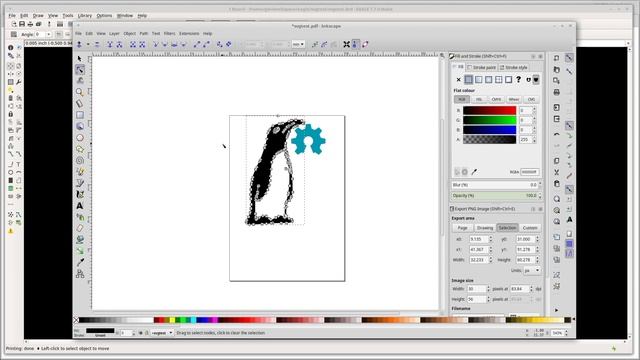Screen dimensions: 640x360
Task: Choose Flat colour fill type
Action: pyautogui.click(x=468, y=80)
